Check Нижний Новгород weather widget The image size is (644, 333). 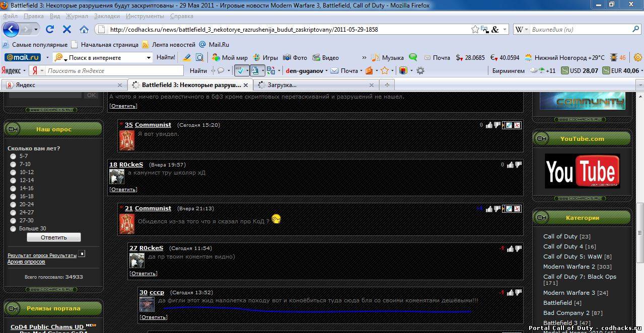point(564,57)
